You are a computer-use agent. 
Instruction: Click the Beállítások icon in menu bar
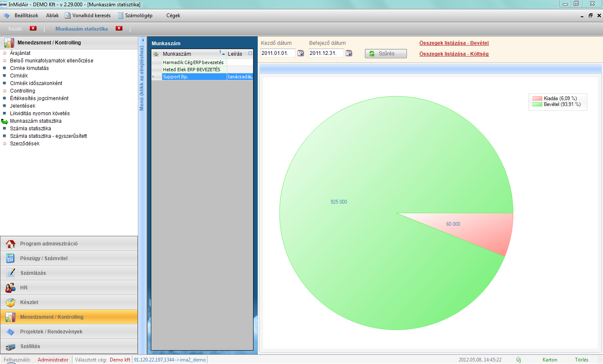7,15
